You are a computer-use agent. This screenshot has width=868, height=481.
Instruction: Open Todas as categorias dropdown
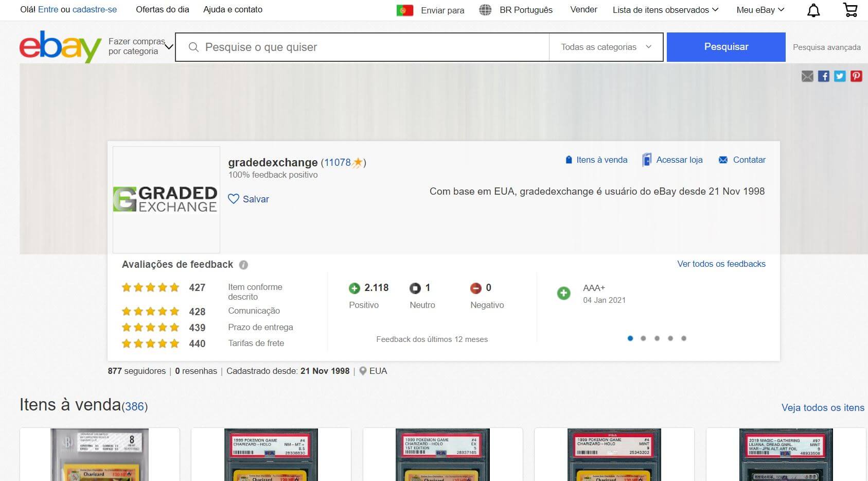pyautogui.click(x=606, y=47)
